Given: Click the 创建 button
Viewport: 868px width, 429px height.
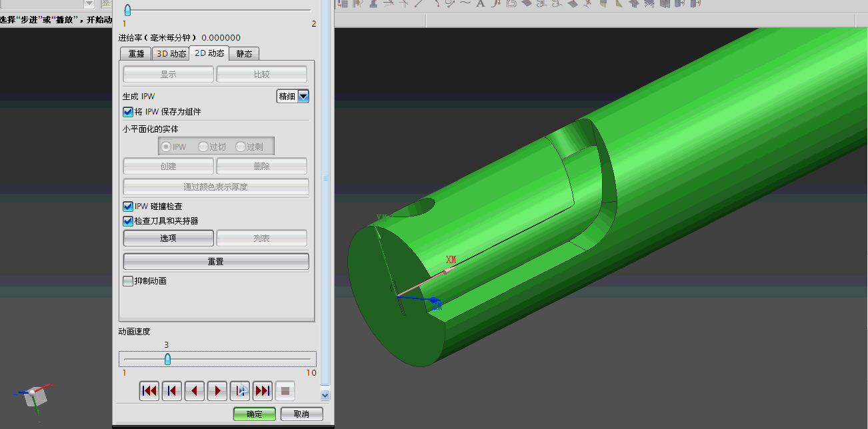Looking at the screenshot, I should 169,167.
